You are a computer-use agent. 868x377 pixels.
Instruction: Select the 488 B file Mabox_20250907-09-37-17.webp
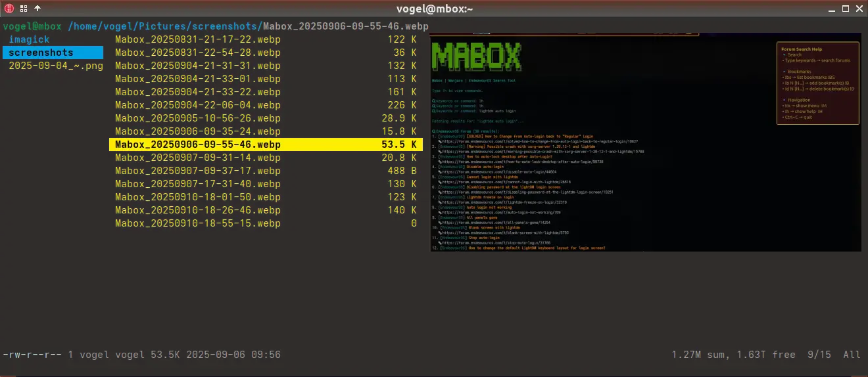(197, 171)
